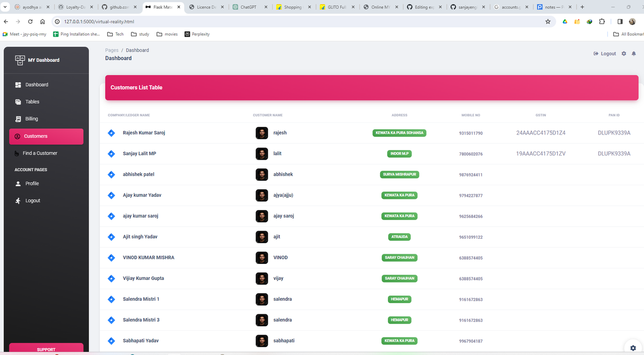Image resolution: width=644 pixels, height=355 pixels.
Task: Click the ATRAUDA address badge
Action: 399,237
